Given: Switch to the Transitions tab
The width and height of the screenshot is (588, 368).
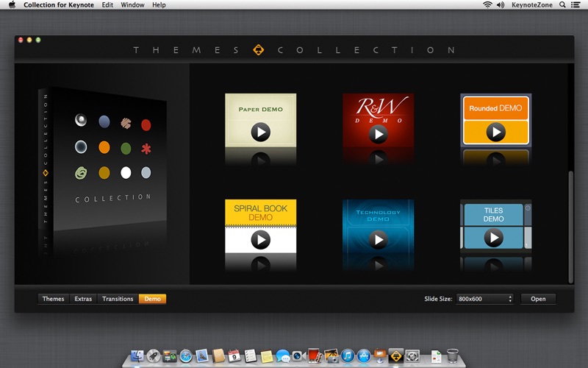Looking at the screenshot, I should [x=118, y=299].
